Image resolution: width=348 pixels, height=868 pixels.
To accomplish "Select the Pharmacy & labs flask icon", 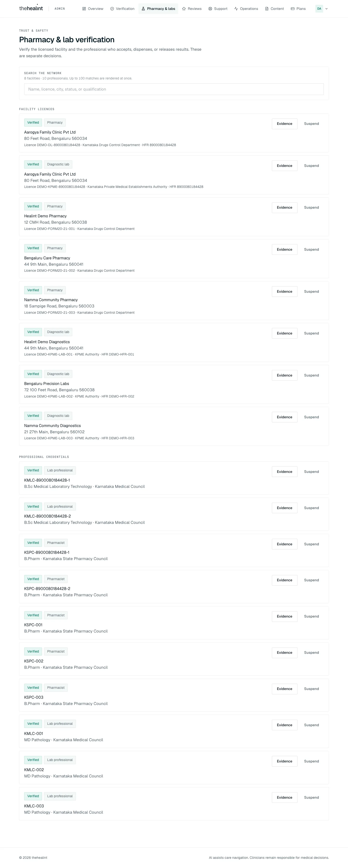I will coord(143,9).
